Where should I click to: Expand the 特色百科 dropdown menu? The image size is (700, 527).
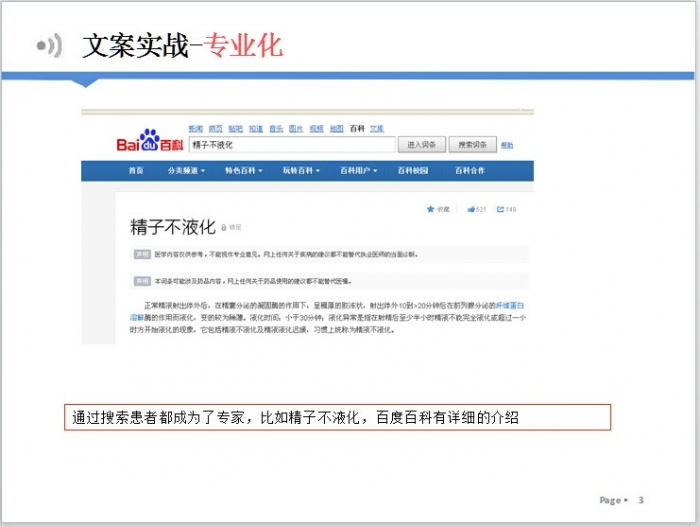(244, 171)
